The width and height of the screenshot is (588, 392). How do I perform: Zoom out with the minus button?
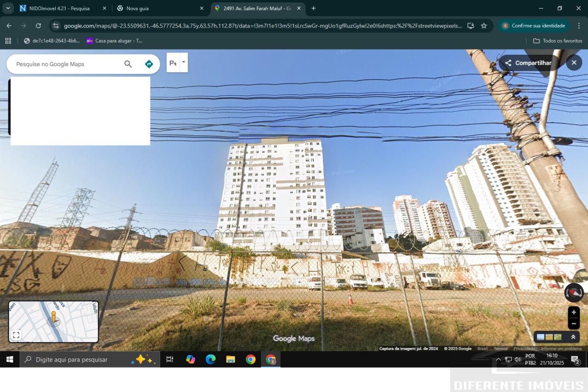point(574,324)
